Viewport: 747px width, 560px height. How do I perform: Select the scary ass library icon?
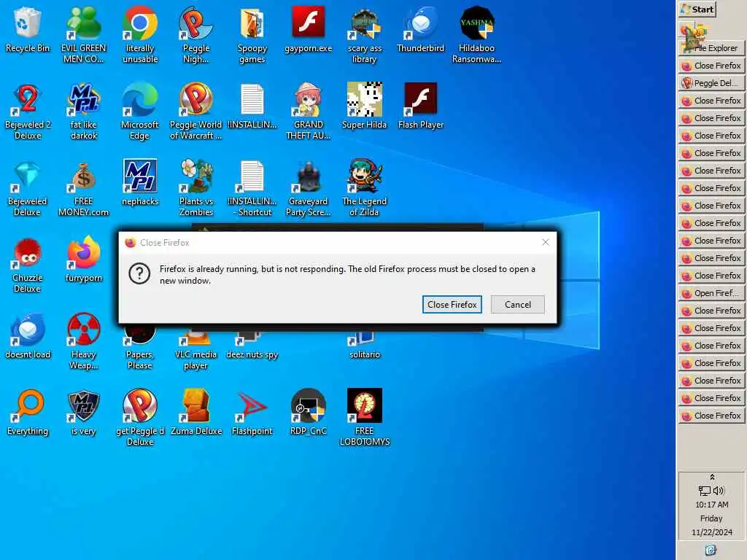click(x=365, y=34)
